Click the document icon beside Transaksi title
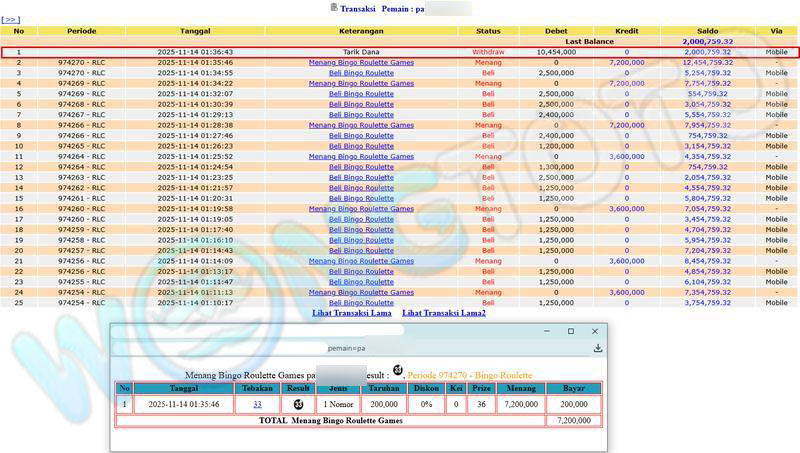800x453 pixels. tap(333, 8)
